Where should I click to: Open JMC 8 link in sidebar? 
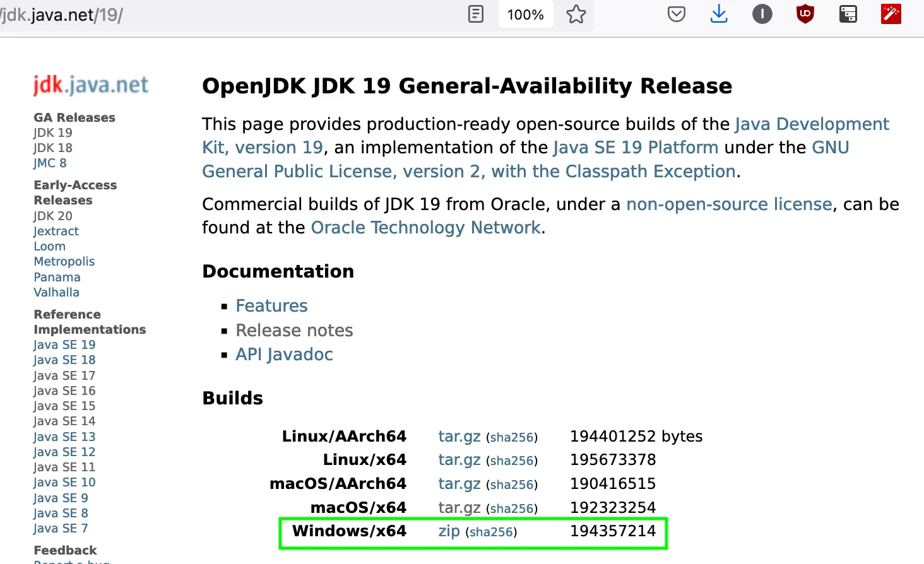click(50, 163)
